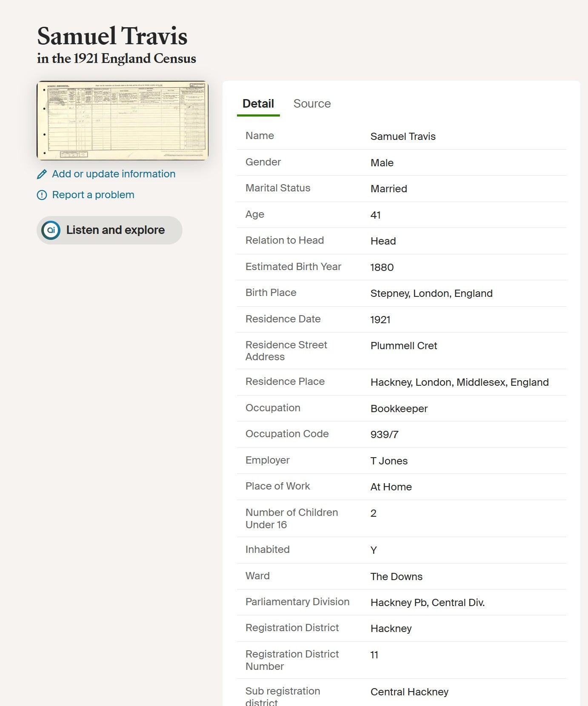Click the Samuel Travis page heading

click(x=112, y=36)
